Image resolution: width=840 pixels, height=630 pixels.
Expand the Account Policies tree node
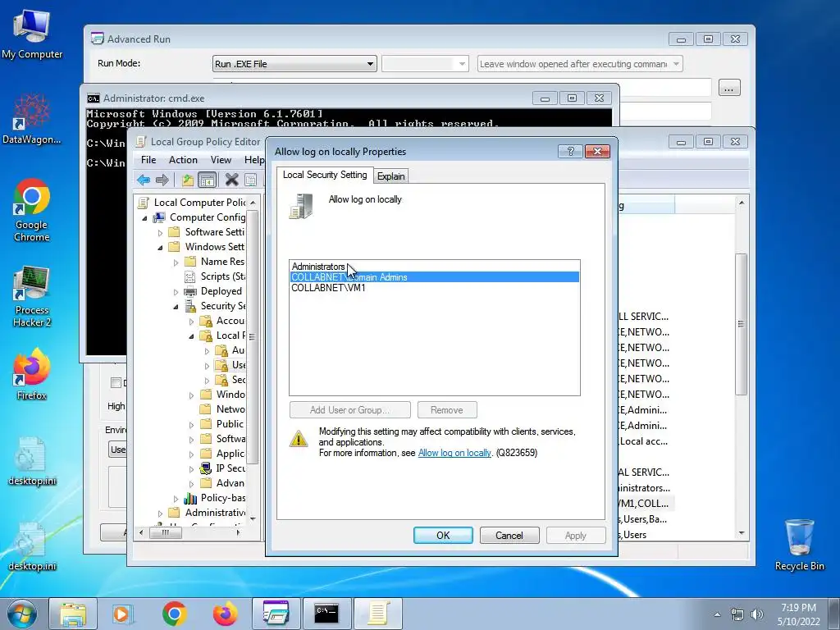[x=191, y=322]
